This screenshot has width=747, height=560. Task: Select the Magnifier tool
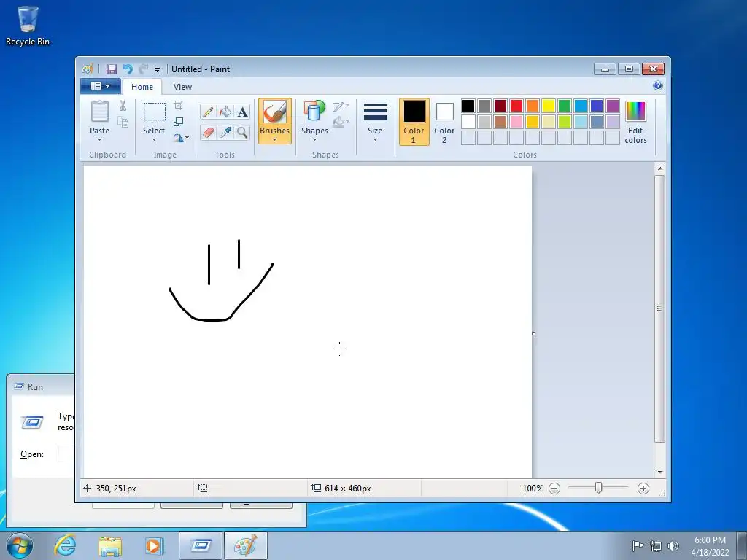tap(242, 132)
